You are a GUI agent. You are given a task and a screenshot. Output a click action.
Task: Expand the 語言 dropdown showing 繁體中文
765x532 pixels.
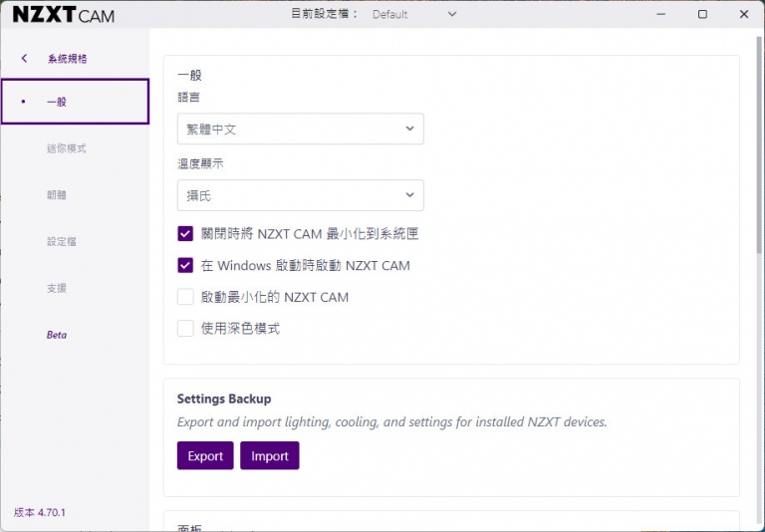301,129
